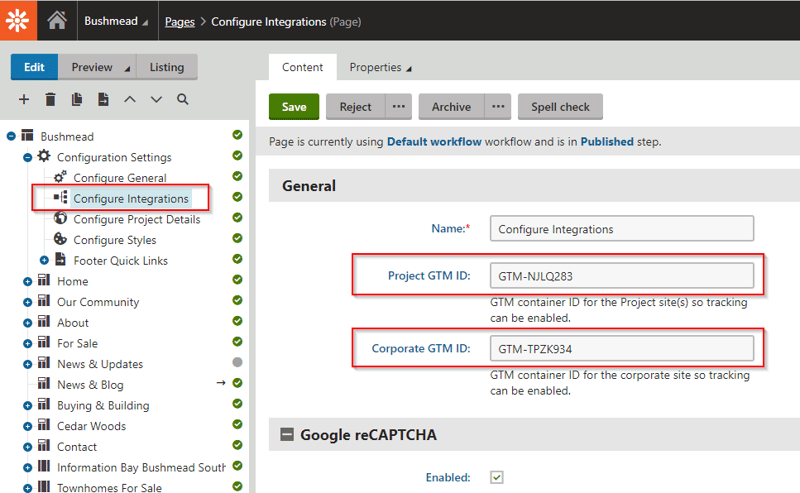Screen dimensions: 800x493
Task: Click in the Name input field
Action: pyautogui.click(x=621, y=229)
